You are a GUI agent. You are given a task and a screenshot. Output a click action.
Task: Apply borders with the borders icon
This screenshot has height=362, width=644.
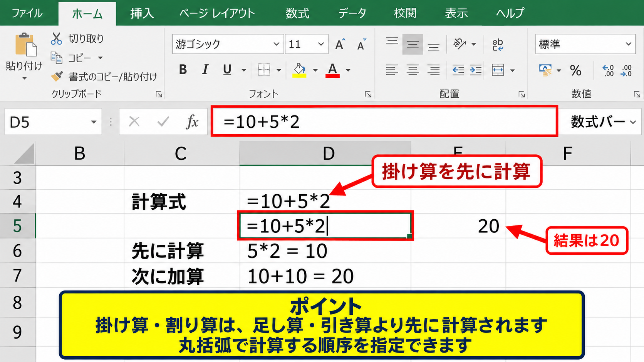click(264, 70)
